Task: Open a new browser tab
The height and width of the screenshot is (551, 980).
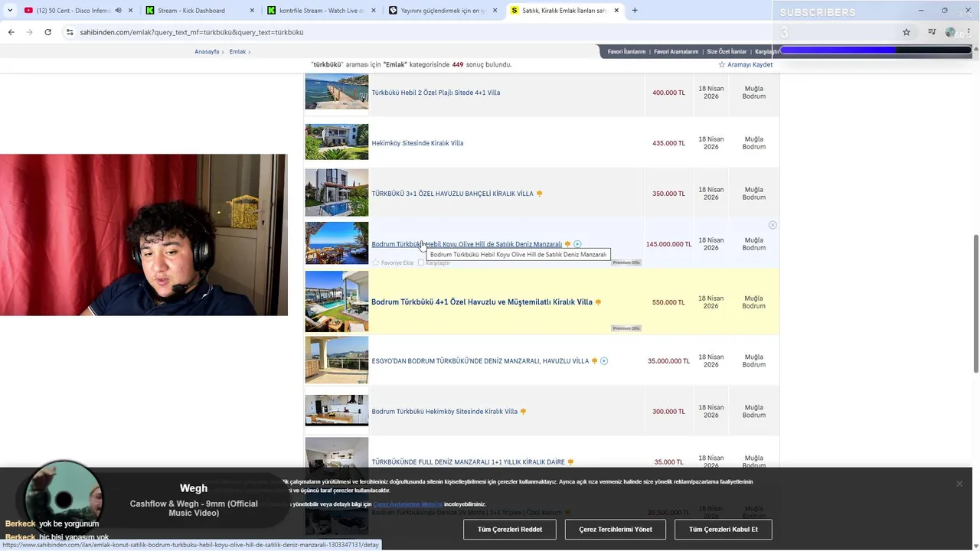Action: (635, 11)
